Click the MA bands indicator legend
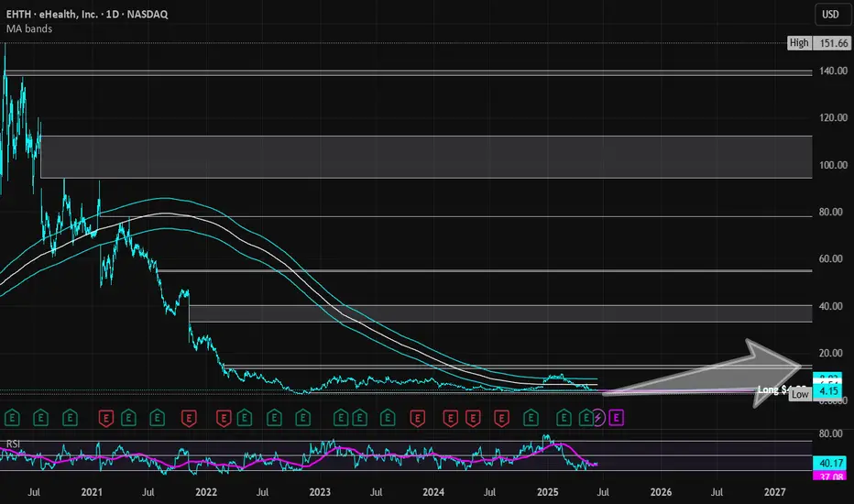 pos(29,28)
